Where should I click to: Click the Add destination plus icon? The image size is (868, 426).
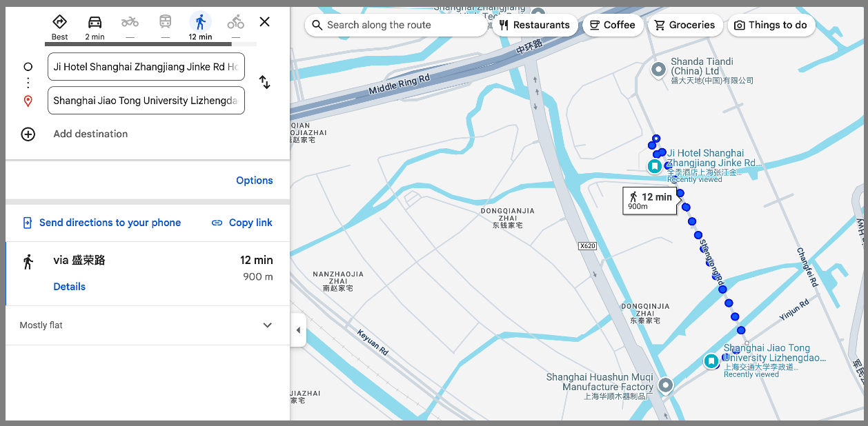click(x=28, y=134)
